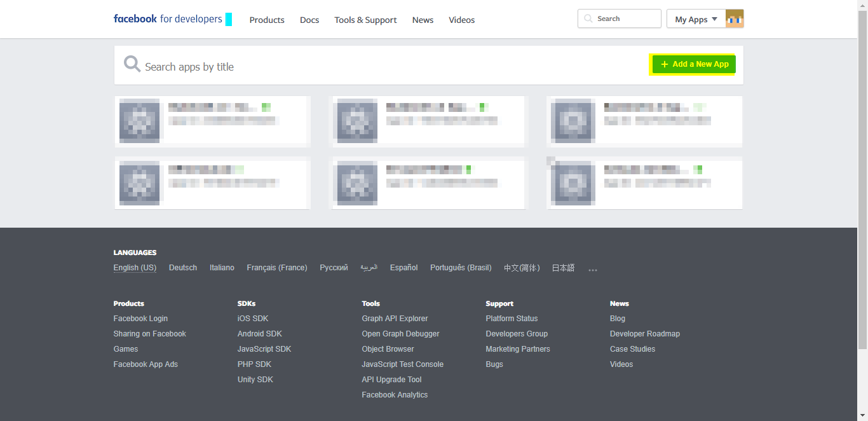Screen dimensions: 868x421
Task: Click the header search magnifier icon
Action: (588, 19)
